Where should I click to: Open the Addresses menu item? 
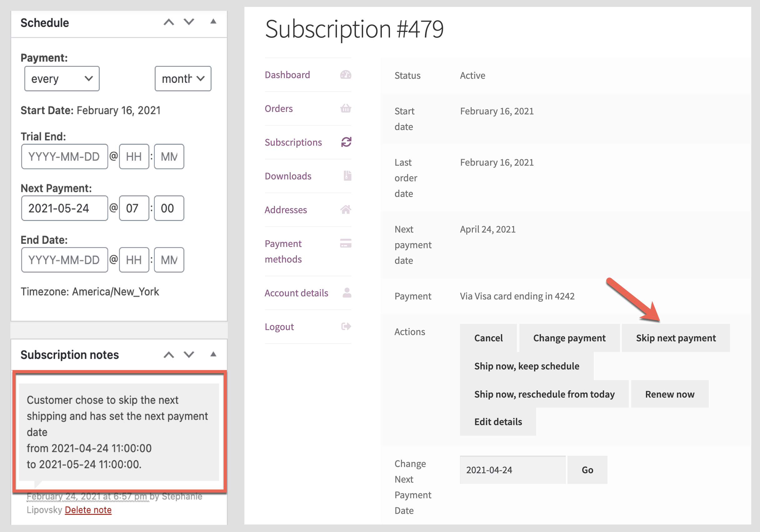coord(286,209)
